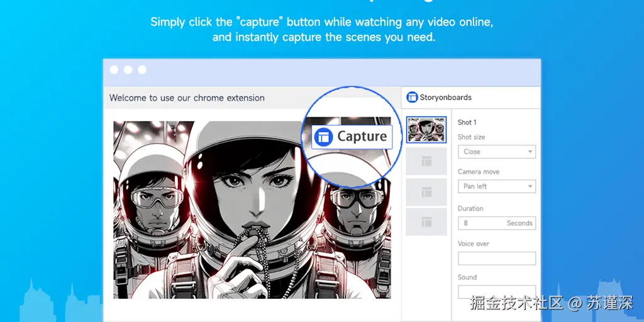Open the Camera move dropdown showing Pan left
644x322 pixels.
(497, 186)
